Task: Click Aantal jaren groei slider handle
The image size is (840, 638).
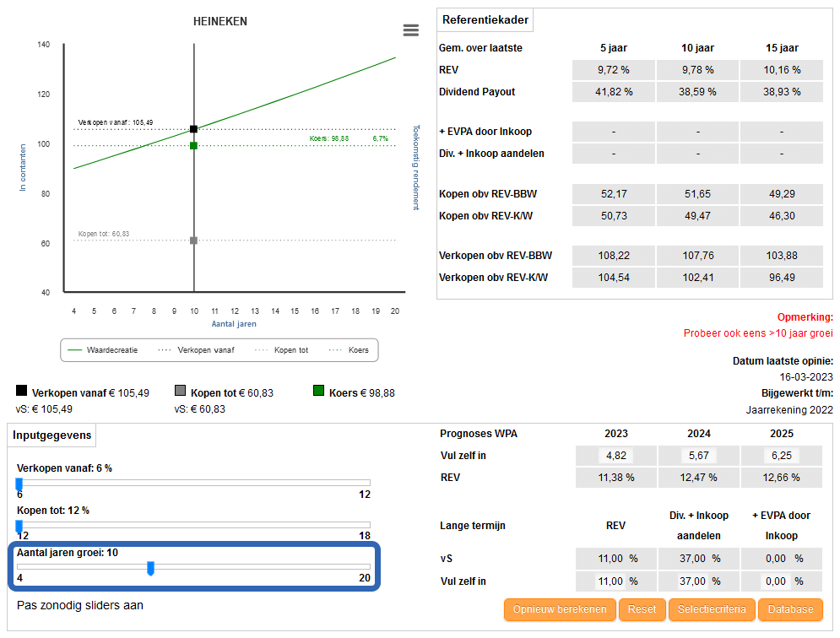Action: (x=150, y=568)
